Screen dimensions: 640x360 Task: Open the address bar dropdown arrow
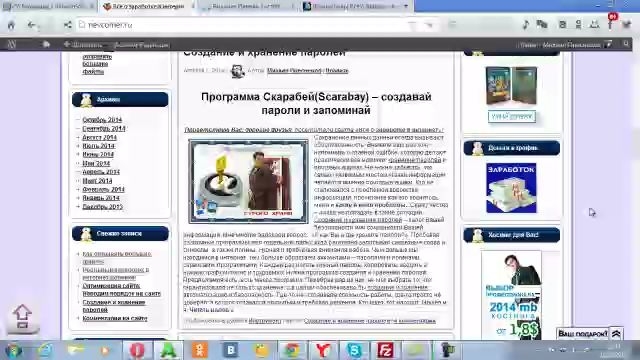pyautogui.click(x=429, y=25)
